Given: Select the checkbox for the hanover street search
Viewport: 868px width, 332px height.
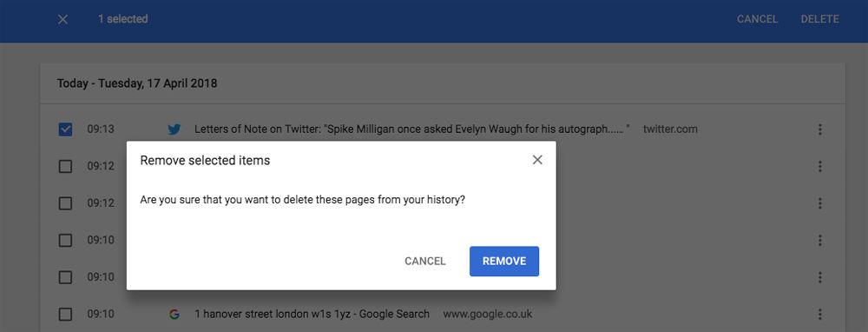Looking at the screenshot, I should click(x=65, y=315).
